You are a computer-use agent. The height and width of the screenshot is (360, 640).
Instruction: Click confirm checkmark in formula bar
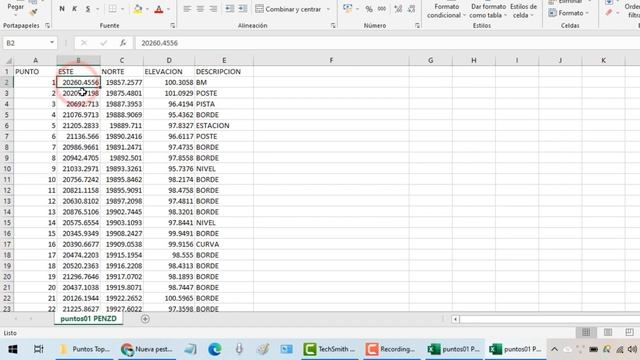tap(104, 43)
